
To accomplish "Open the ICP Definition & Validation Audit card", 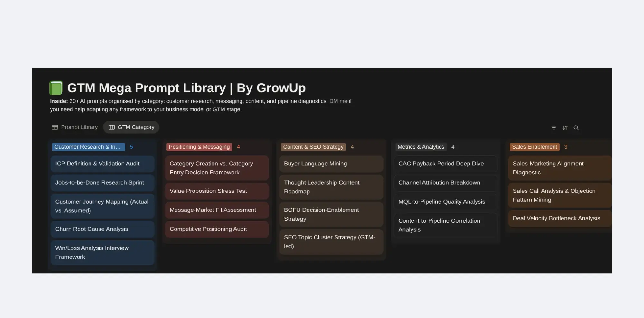I will pyautogui.click(x=102, y=164).
